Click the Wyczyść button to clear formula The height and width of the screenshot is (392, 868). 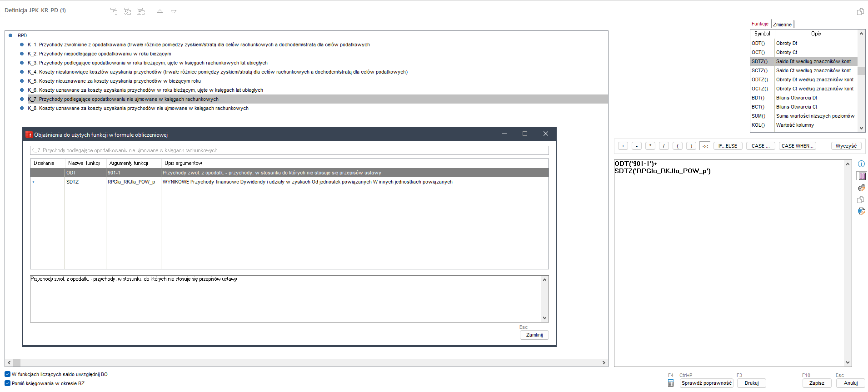[846, 146]
